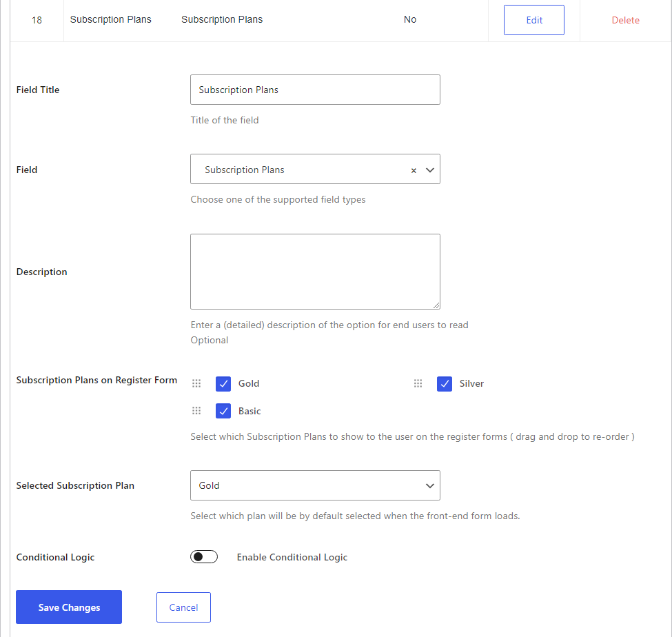Screen dimensions: 672x637
Task: Click the 'Optional' hint under Description
Action: pyautogui.click(x=209, y=340)
